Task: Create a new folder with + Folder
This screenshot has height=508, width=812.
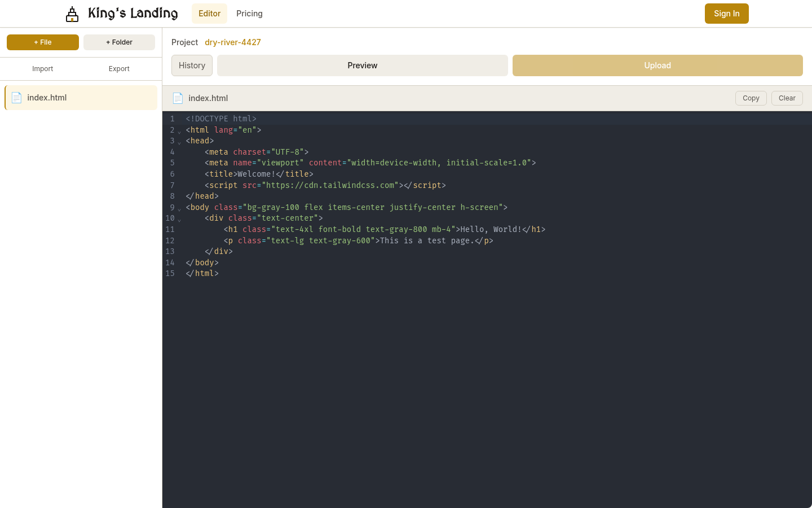Action: [119, 42]
